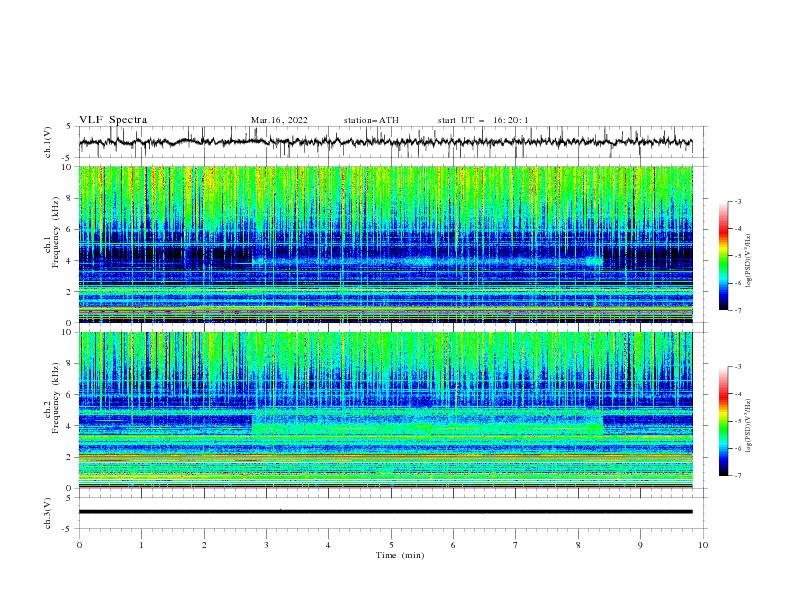
Task: Click the "-3" tick on ch.2 color bar
Action: [x=737, y=367]
